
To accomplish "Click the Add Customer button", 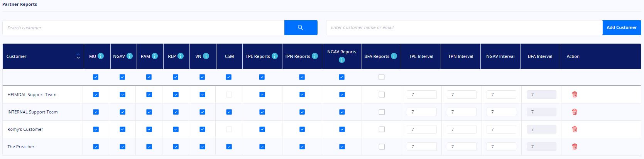I will pos(622,27).
